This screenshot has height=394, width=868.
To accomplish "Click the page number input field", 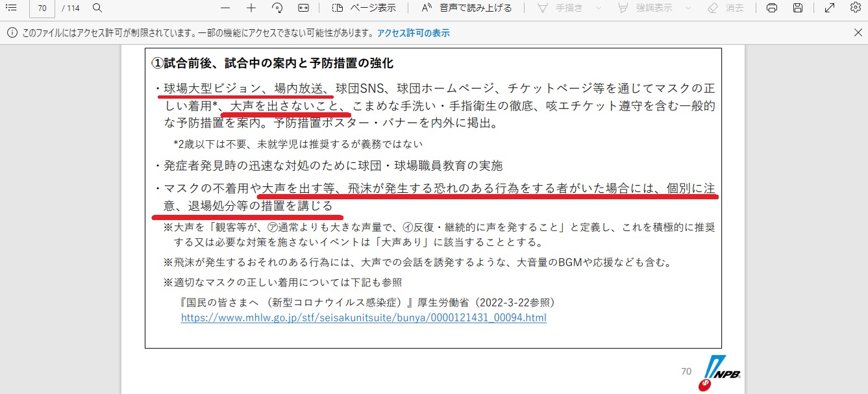I will click(42, 8).
